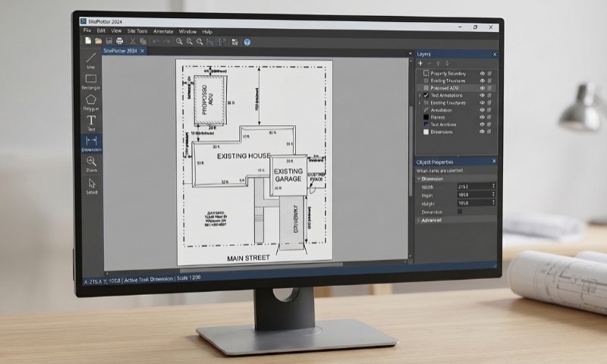Select the Line drawing tool
This screenshot has height=364, width=607.
[x=90, y=61]
